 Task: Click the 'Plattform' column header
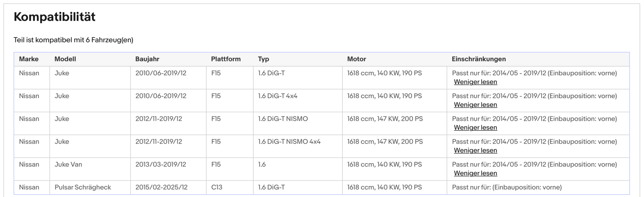[226, 59]
